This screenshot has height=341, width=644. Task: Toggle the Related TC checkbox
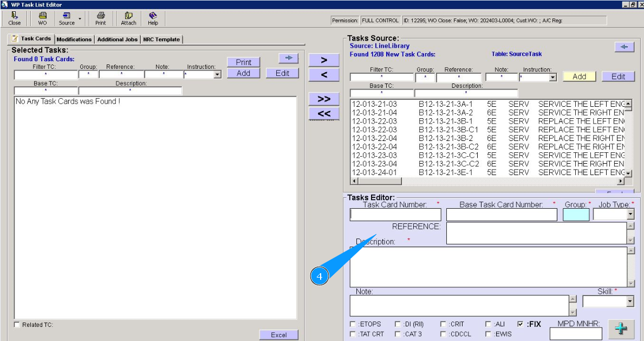[17, 325]
